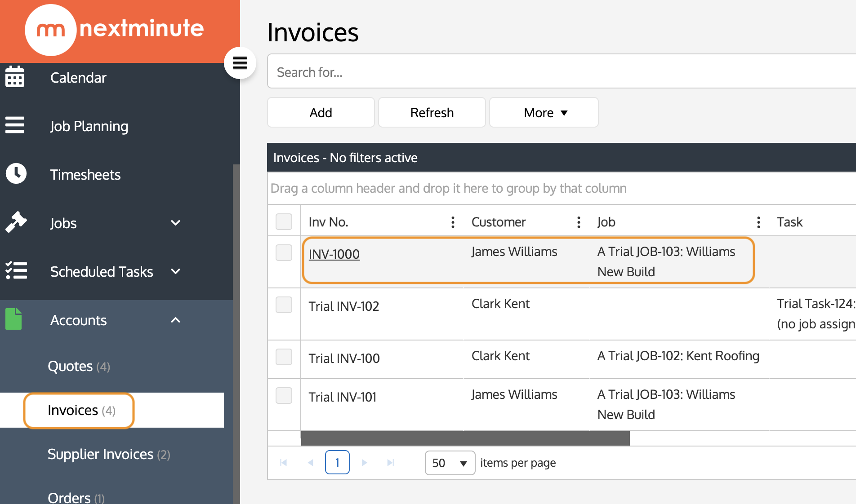Screen dimensions: 856x504
Task: Go to first page of invoices
Action: [283, 463]
